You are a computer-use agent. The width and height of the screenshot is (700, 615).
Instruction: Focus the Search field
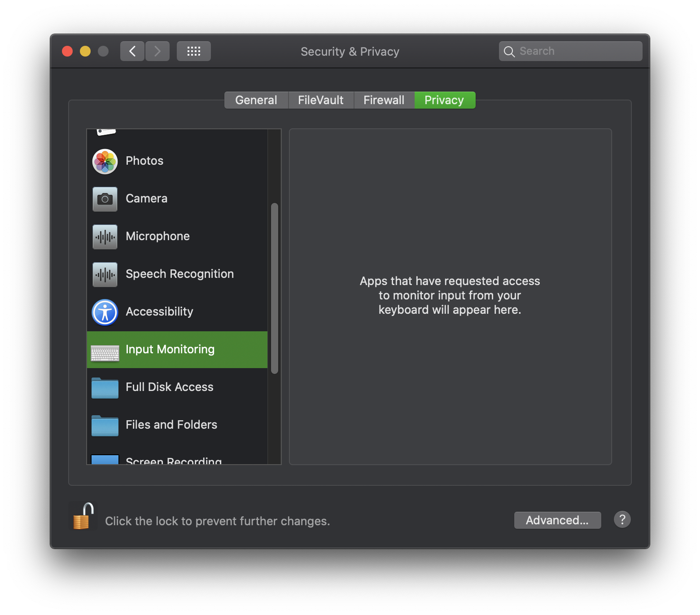pyautogui.click(x=571, y=51)
